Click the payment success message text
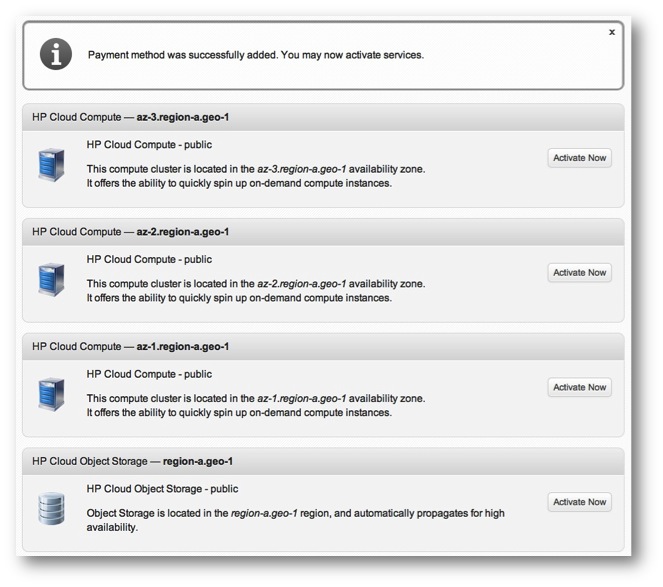663x587 pixels. 256,55
